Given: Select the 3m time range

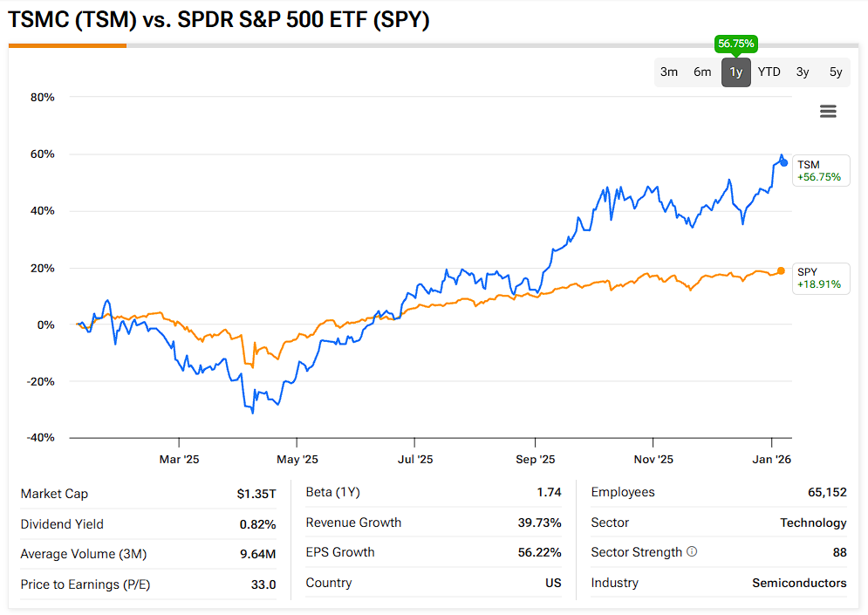Looking at the screenshot, I should (x=669, y=72).
